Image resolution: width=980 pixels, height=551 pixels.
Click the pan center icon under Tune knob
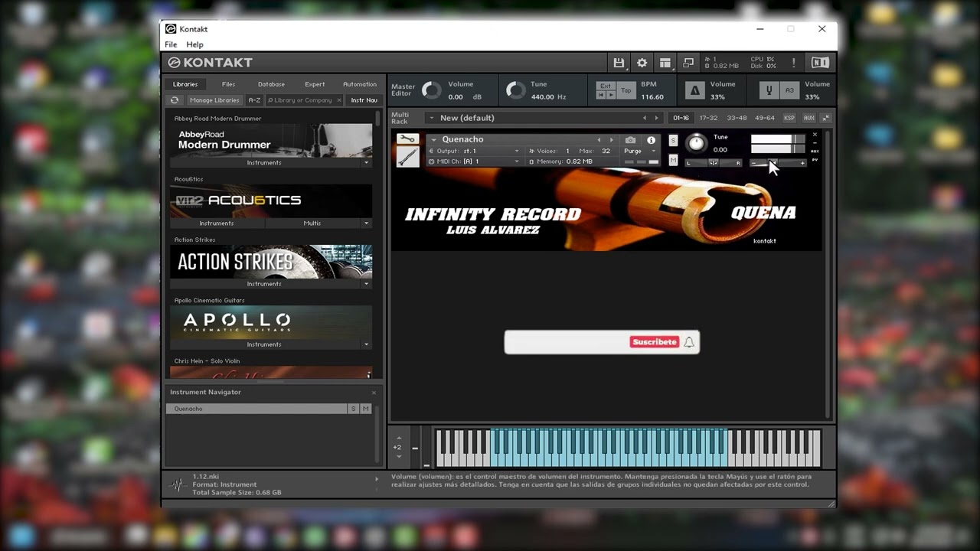tap(714, 163)
